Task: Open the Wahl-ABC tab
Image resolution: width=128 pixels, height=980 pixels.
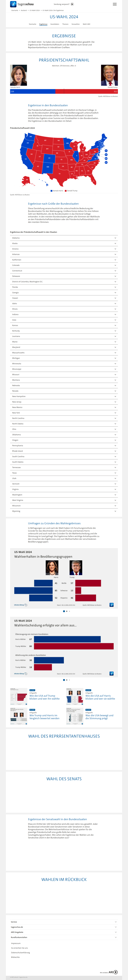Action: [86, 24]
